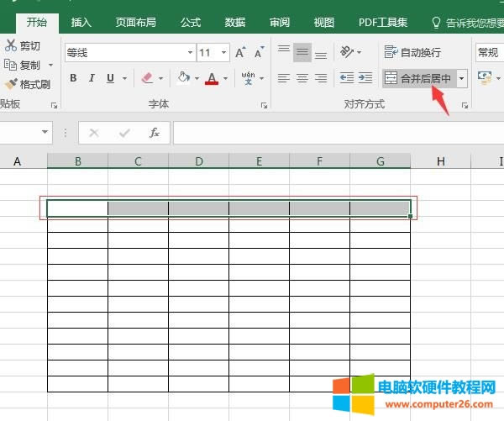This screenshot has height=421, width=504.
Task: Click the increase font size icon
Action: click(x=241, y=53)
